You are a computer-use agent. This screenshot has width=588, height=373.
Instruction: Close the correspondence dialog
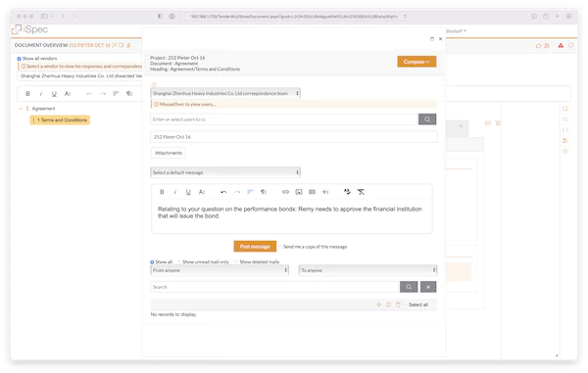[441, 38]
